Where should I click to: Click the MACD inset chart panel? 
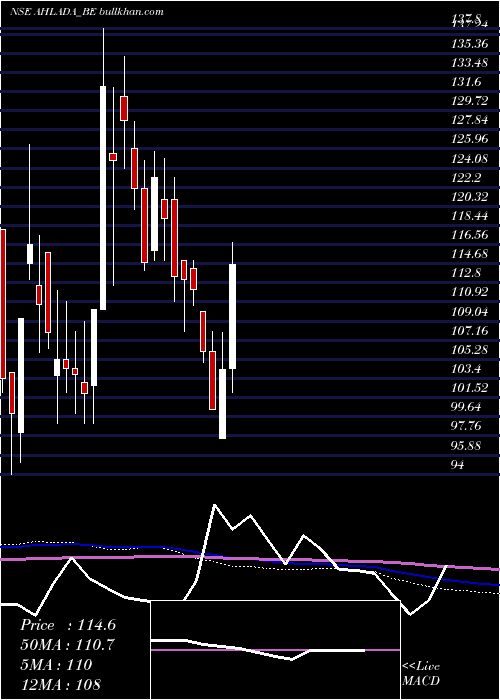(275, 650)
